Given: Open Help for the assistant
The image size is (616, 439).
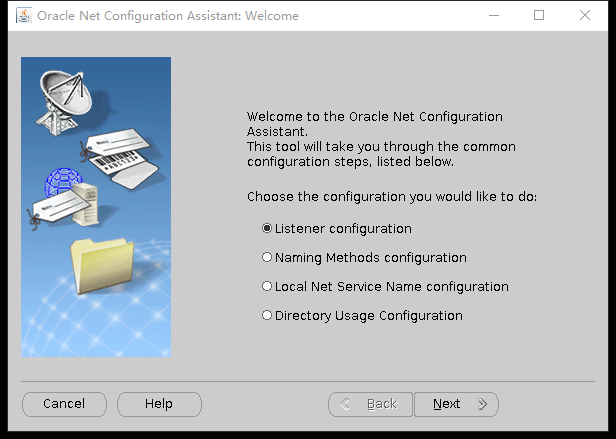Looking at the screenshot, I should [x=159, y=404].
